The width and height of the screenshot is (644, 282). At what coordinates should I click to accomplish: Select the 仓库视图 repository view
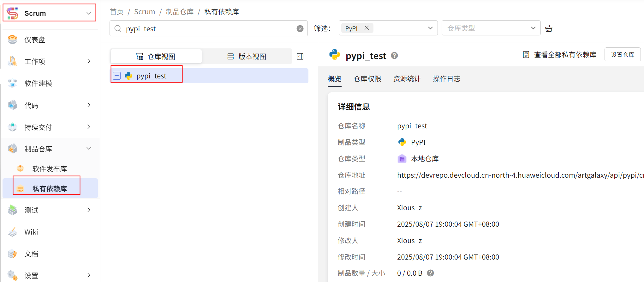pos(156,57)
